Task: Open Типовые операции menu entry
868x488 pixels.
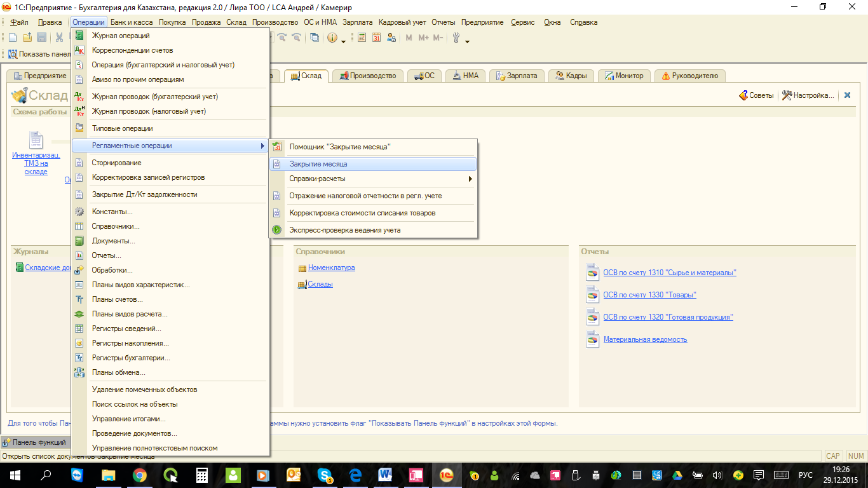Action: pyautogui.click(x=171, y=128)
